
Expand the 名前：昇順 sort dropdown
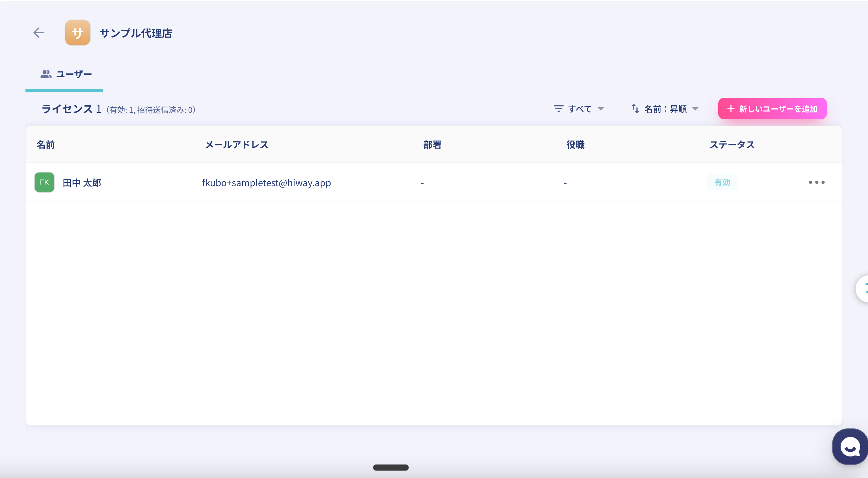click(x=665, y=109)
